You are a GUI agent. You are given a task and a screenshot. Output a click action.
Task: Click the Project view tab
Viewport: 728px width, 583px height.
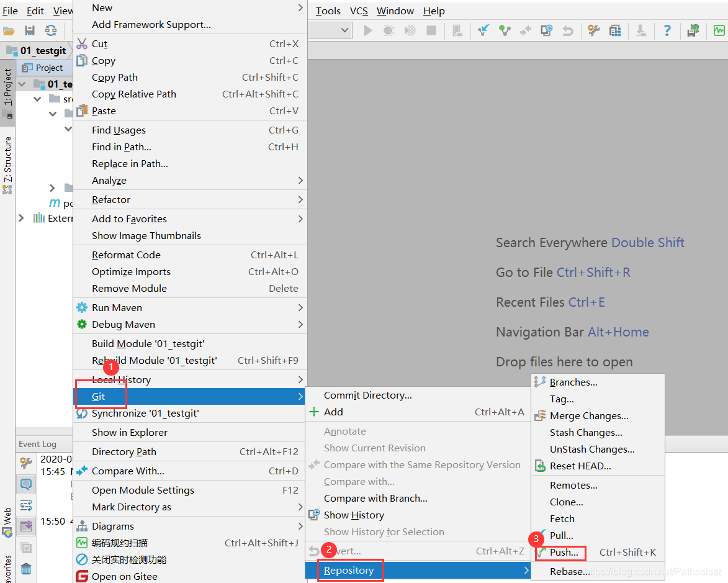(44, 68)
